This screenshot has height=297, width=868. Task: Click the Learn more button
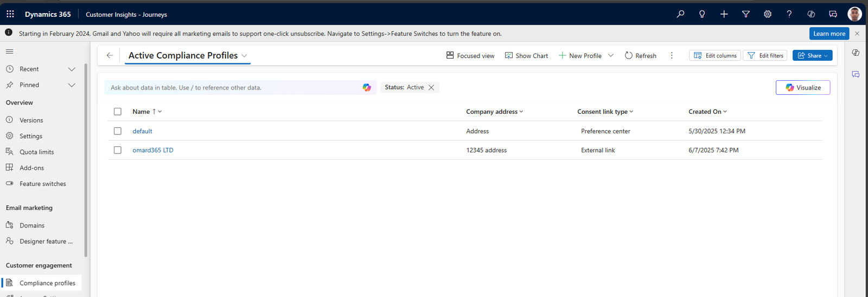[x=829, y=34]
